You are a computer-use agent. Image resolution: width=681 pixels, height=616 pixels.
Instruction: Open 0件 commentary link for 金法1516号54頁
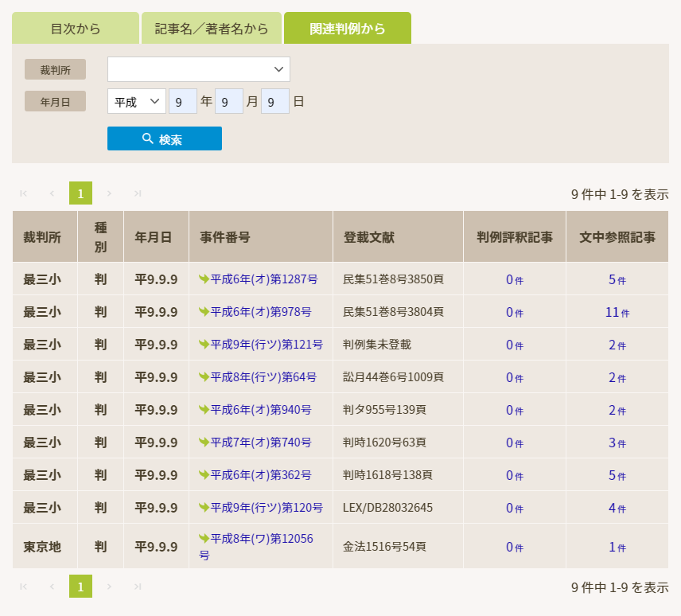pyautogui.click(x=515, y=547)
